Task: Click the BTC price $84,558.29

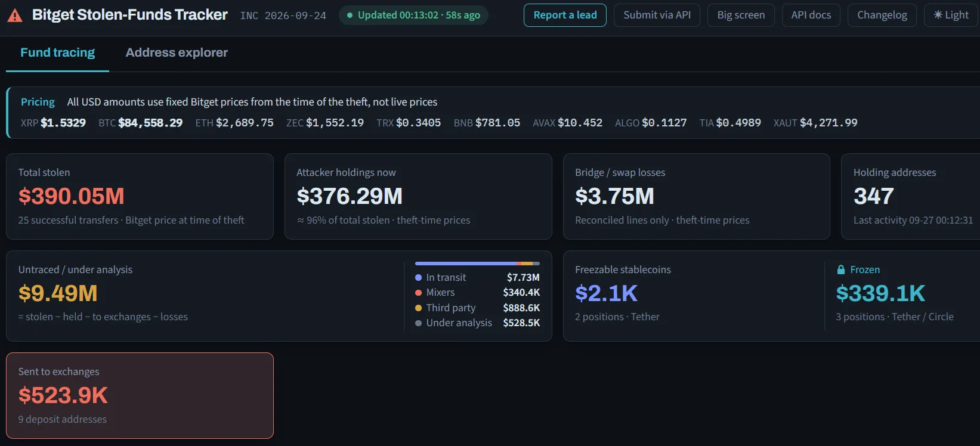Action: pyautogui.click(x=150, y=123)
